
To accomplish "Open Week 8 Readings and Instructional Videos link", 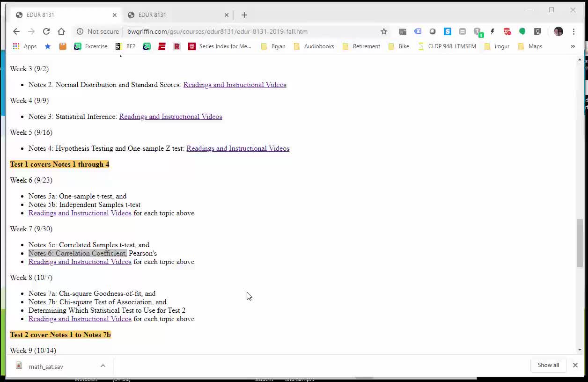I will 80,319.
